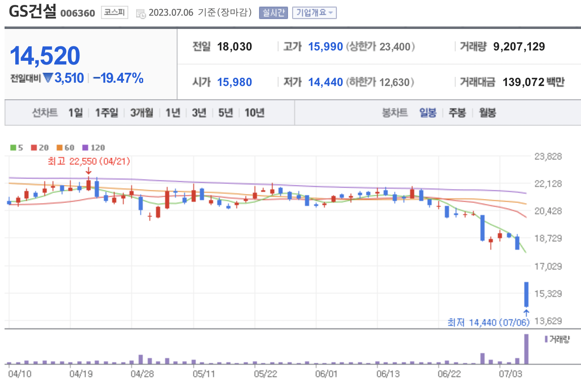
Task: Click the green 5-day moving average legend
Action: click(17, 148)
